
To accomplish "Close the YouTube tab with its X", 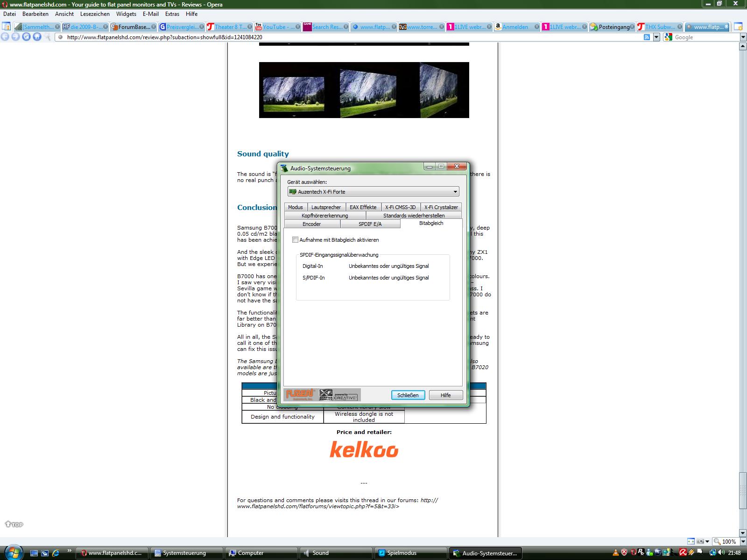I will pyautogui.click(x=297, y=27).
